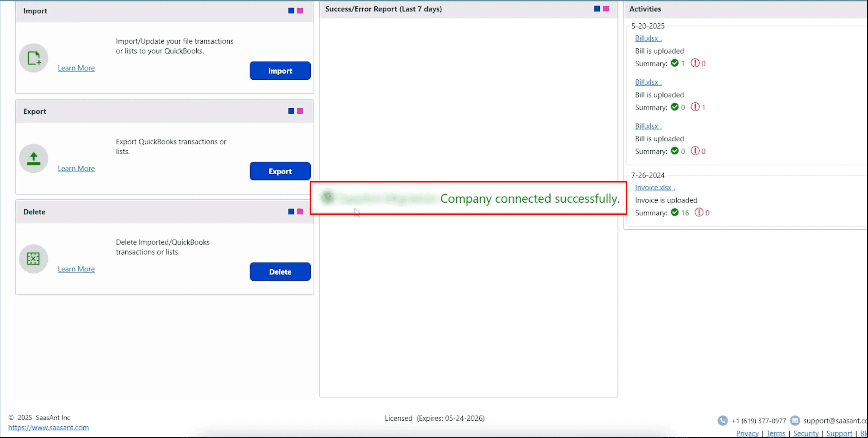This screenshot has height=438, width=868.
Task: Open the Privacy footer link
Action: 747,433
